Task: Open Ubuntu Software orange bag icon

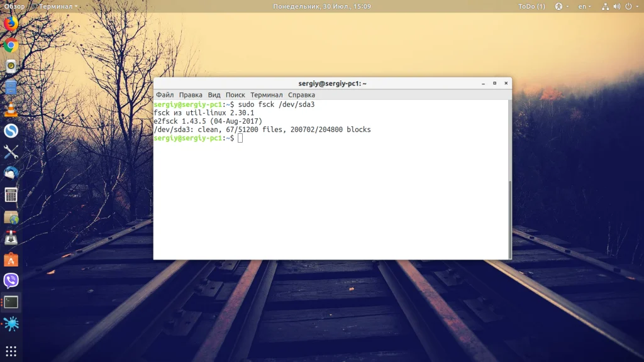Action: 11,260
